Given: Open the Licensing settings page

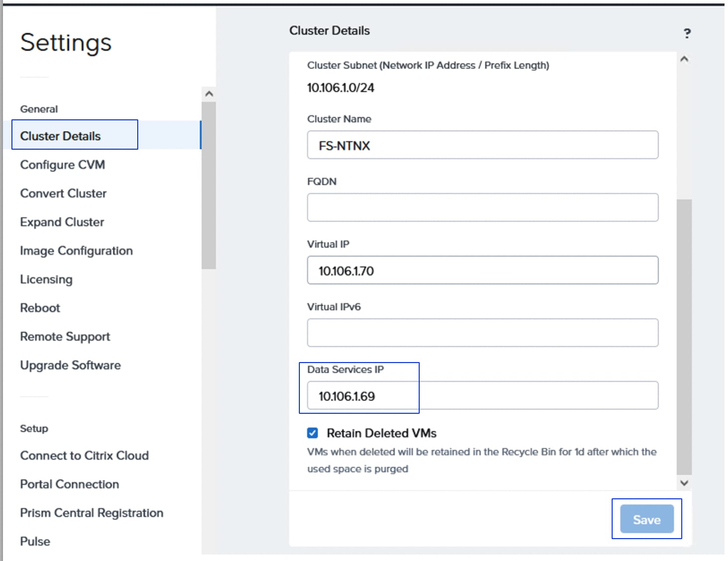Looking at the screenshot, I should coord(46,280).
